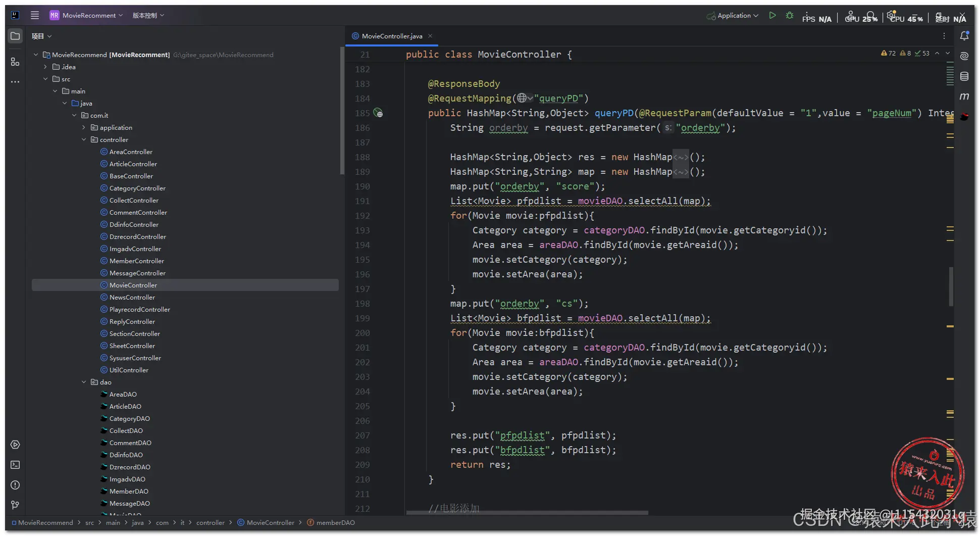Collapse the dao package folder

click(x=84, y=382)
